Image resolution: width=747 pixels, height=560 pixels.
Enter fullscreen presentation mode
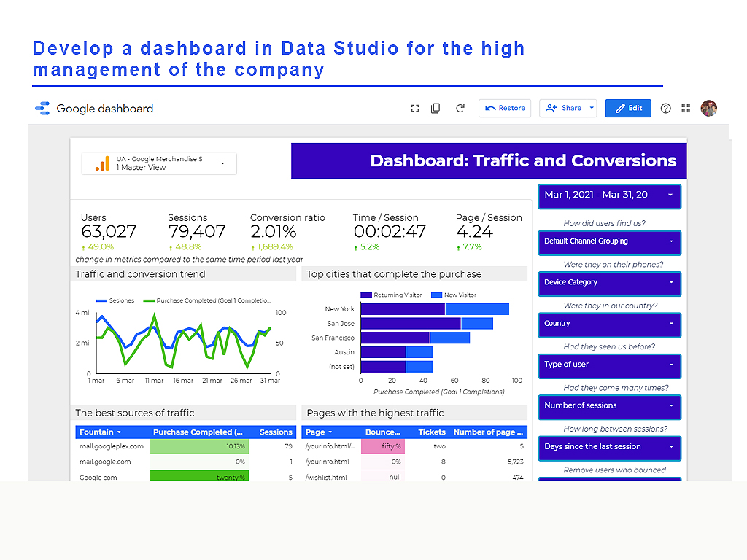point(415,109)
